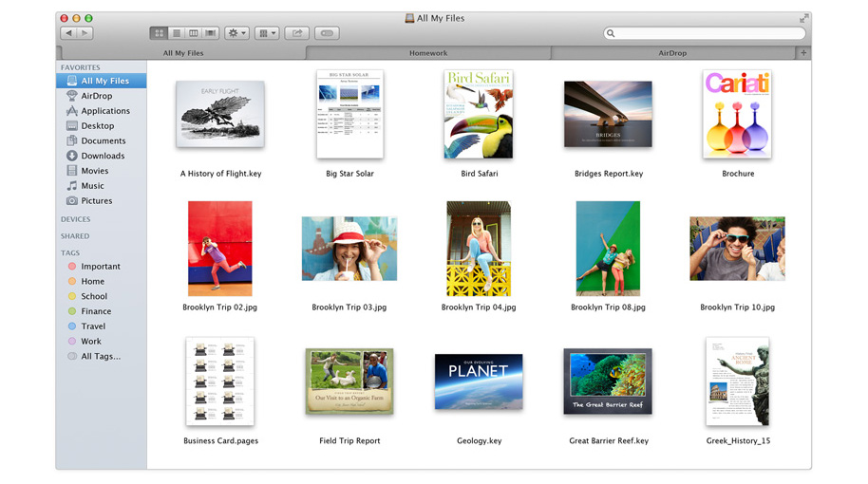The width and height of the screenshot is (868, 484).
Task: Switch to the AirDrop tab
Action: [x=672, y=53]
